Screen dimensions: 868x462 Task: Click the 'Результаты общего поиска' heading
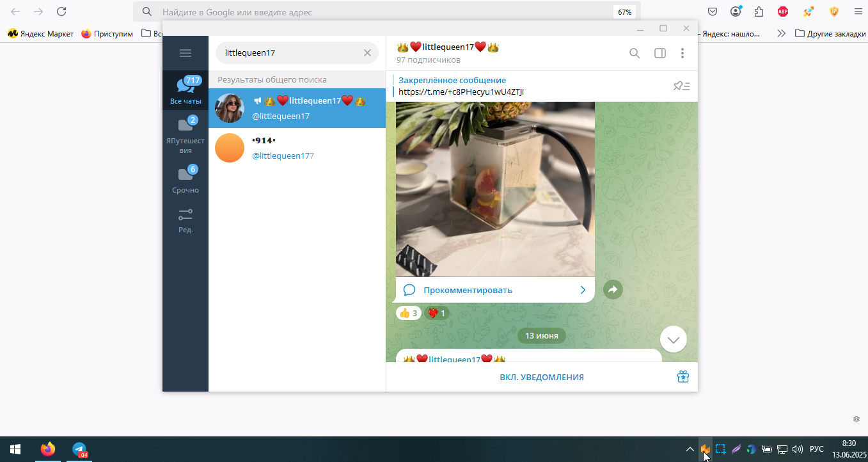pyautogui.click(x=272, y=79)
